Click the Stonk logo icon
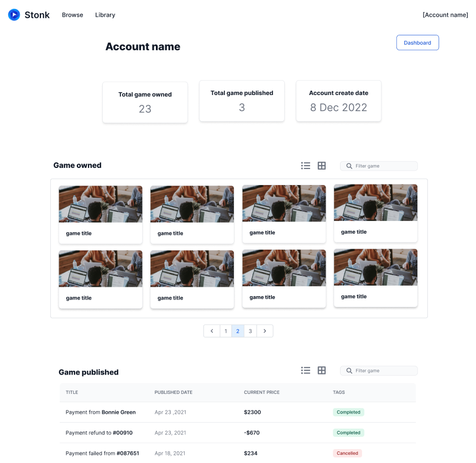This screenshot has width=476, height=463. coord(14,15)
